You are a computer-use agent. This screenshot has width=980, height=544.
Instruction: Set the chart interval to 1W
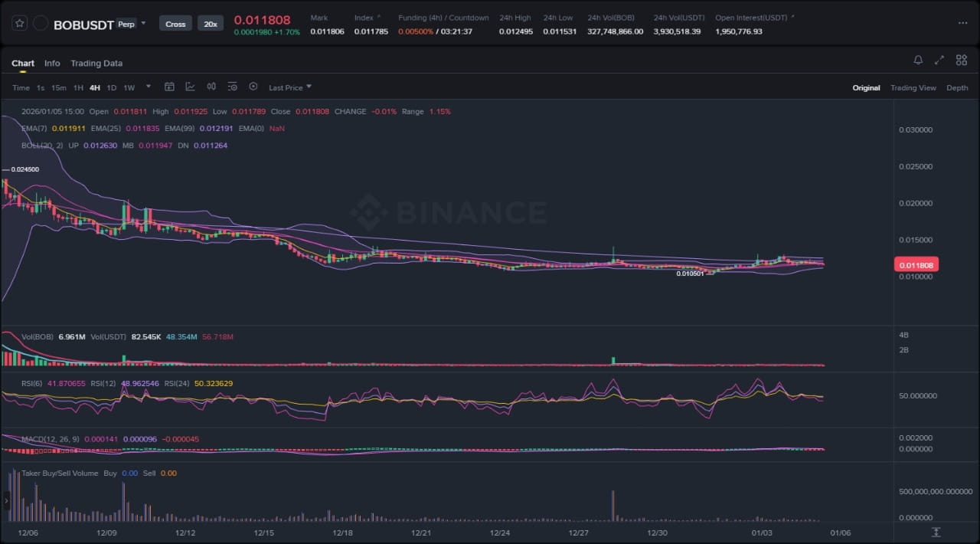129,88
